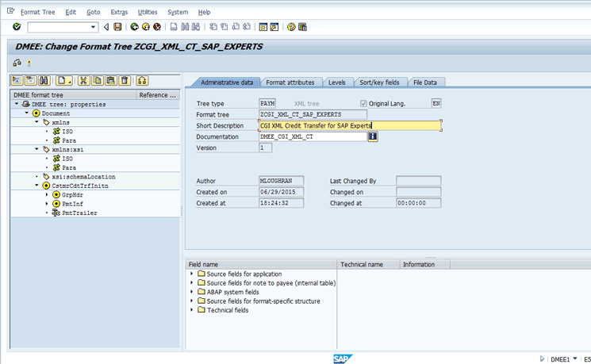Click the yellow Help question mark icon
The width and height of the screenshot is (591, 364).
(291, 27)
